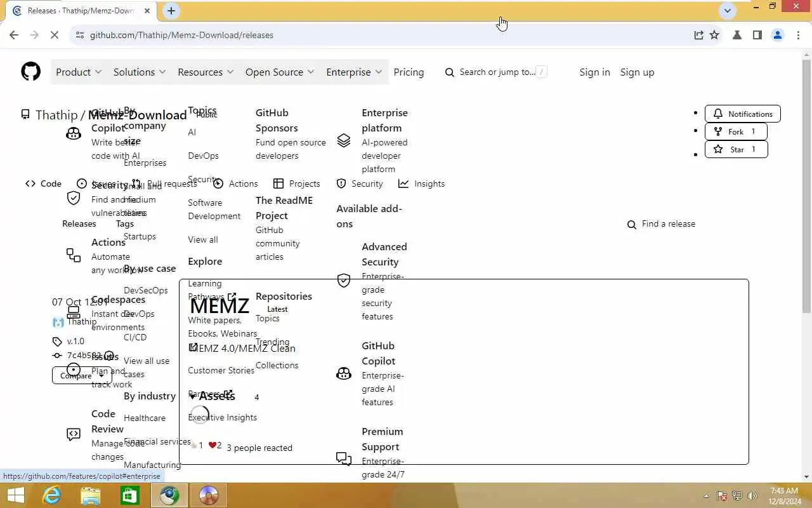Screen dimensions: 812x508
Task: Click the Advanced Security shield icon
Action: point(344,281)
